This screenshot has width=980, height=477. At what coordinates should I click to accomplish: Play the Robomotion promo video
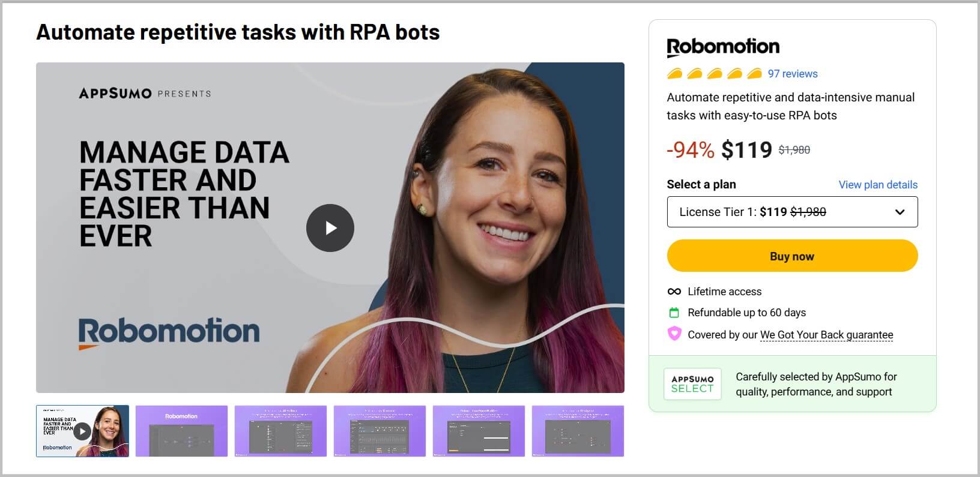tap(330, 228)
